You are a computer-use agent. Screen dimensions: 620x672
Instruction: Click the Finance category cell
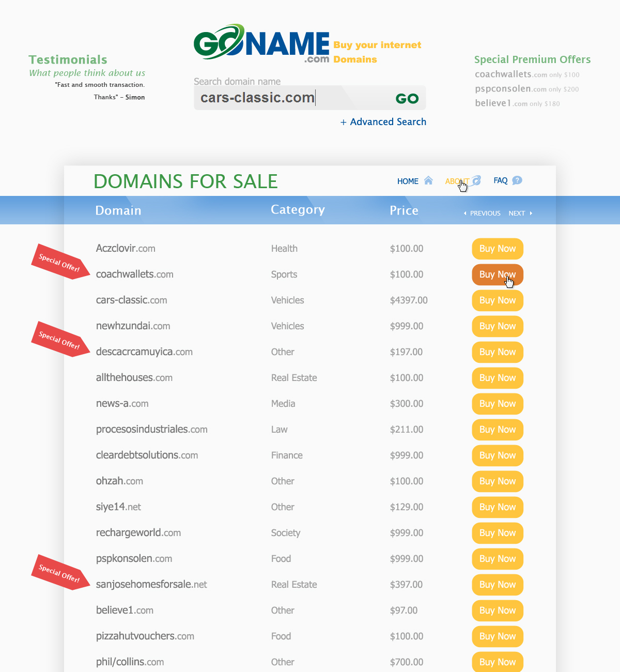(287, 455)
